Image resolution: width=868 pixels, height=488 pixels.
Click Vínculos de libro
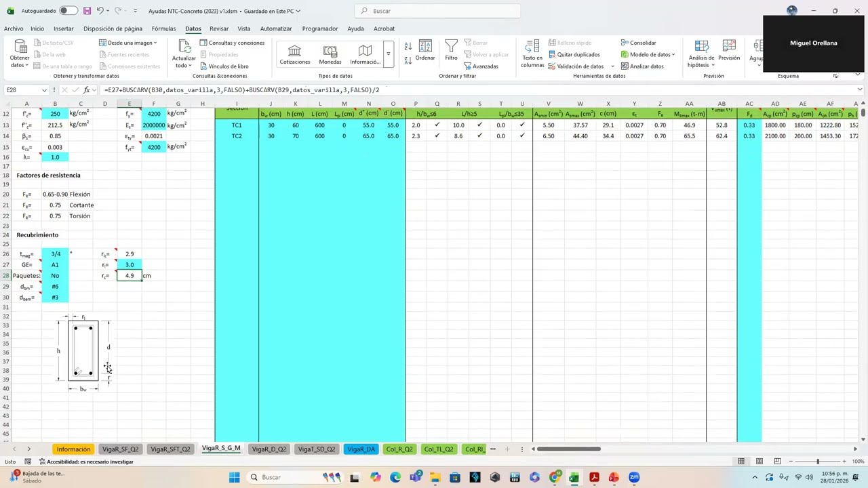click(x=224, y=66)
